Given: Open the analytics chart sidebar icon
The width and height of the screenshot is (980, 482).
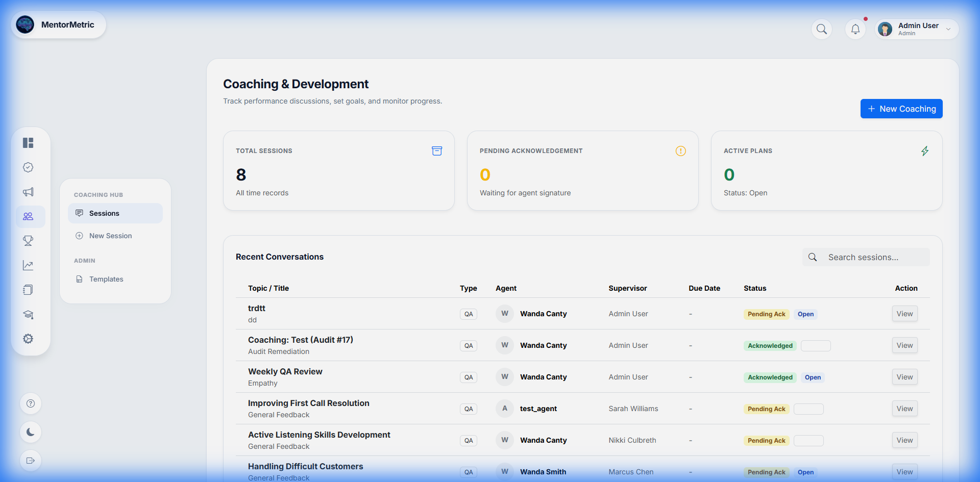Looking at the screenshot, I should pos(28,265).
